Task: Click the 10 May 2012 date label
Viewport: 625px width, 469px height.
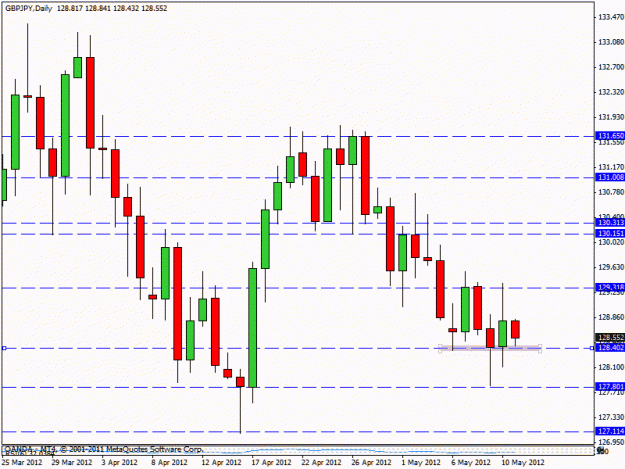Action: pos(523,462)
